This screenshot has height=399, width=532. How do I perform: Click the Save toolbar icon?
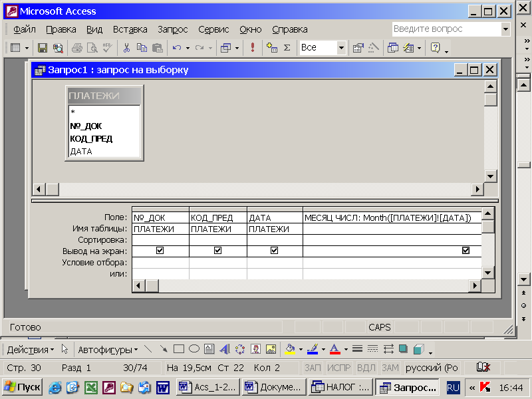tap(43, 48)
